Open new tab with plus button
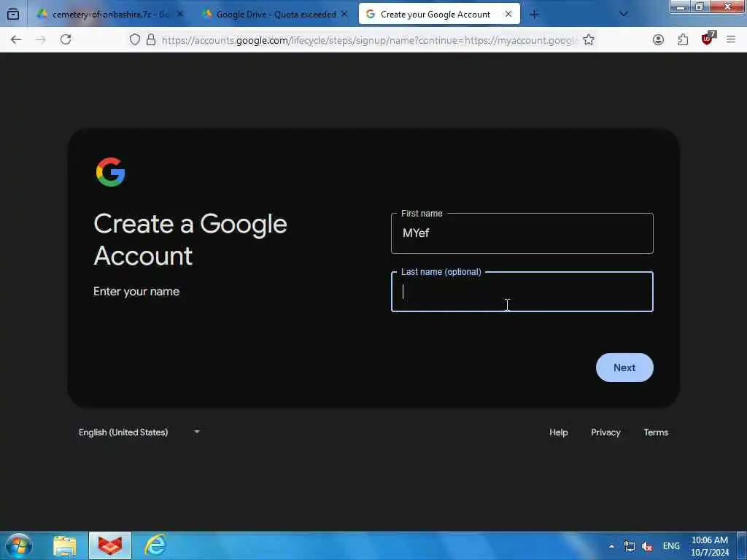 (x=534, y=15)
